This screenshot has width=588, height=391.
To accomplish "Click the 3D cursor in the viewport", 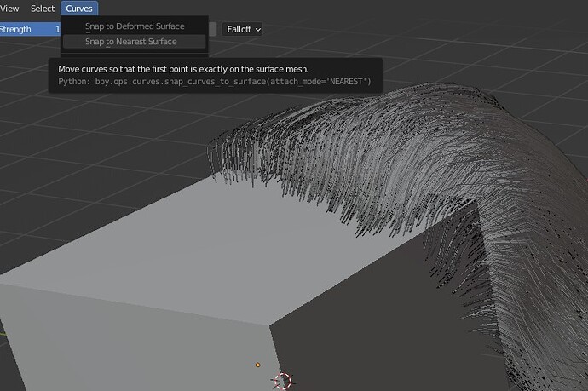I will tap(283, 381).
